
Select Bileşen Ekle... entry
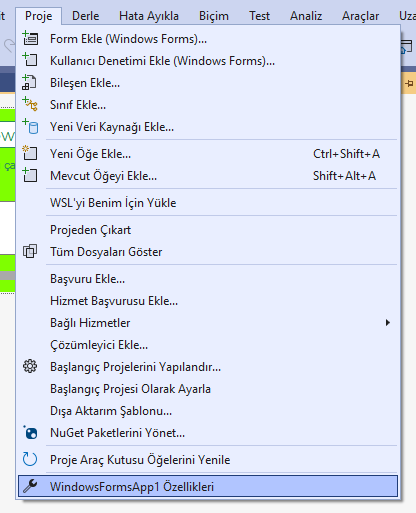tap(208, 83)
